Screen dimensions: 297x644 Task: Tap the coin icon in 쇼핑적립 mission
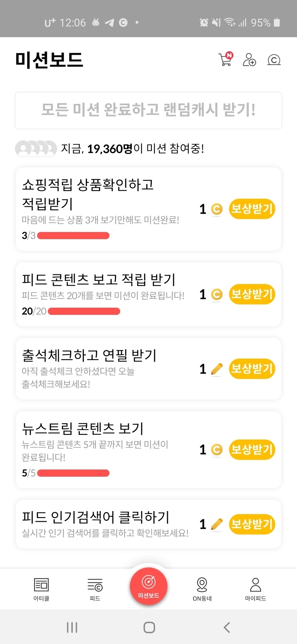tap(216, 209)
